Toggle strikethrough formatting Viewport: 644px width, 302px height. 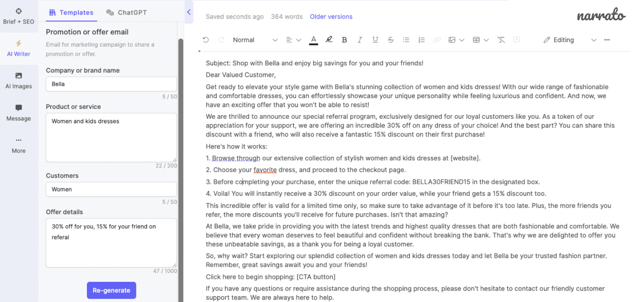tap(390, 40)
